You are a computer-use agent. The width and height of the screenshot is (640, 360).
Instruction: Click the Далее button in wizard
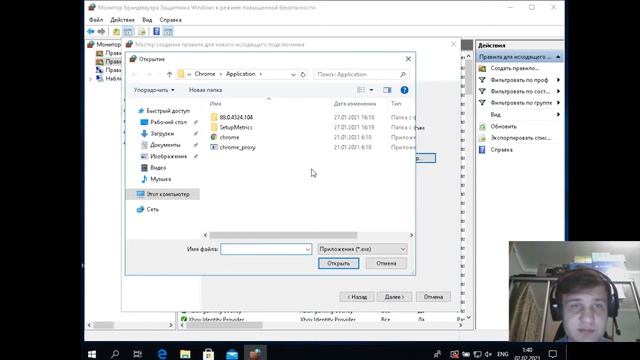tap(394, 297)
